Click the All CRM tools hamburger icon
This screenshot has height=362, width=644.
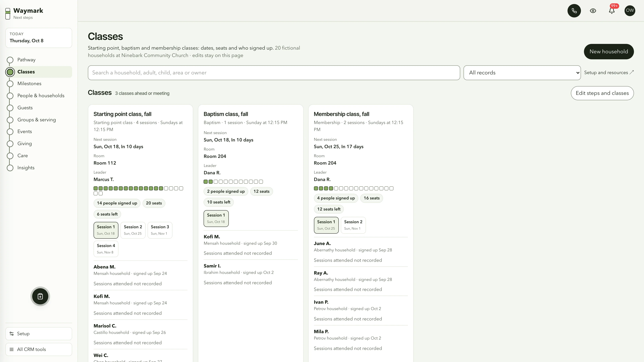point(12,349)
